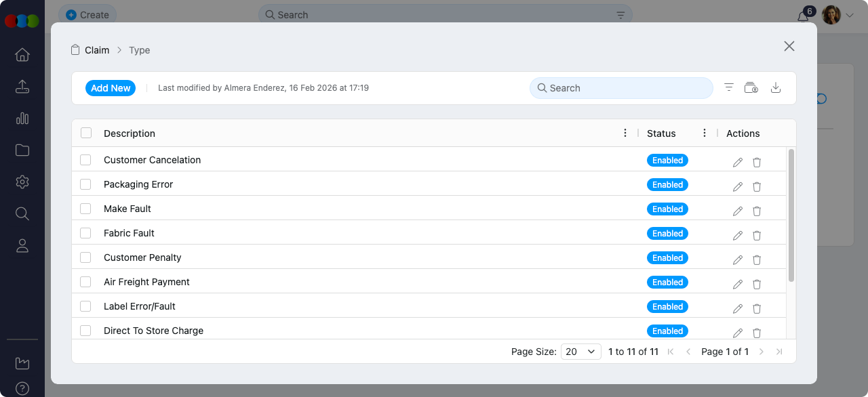Open Status column options menu
Screen dimensions: 868x397
(705, 133)
